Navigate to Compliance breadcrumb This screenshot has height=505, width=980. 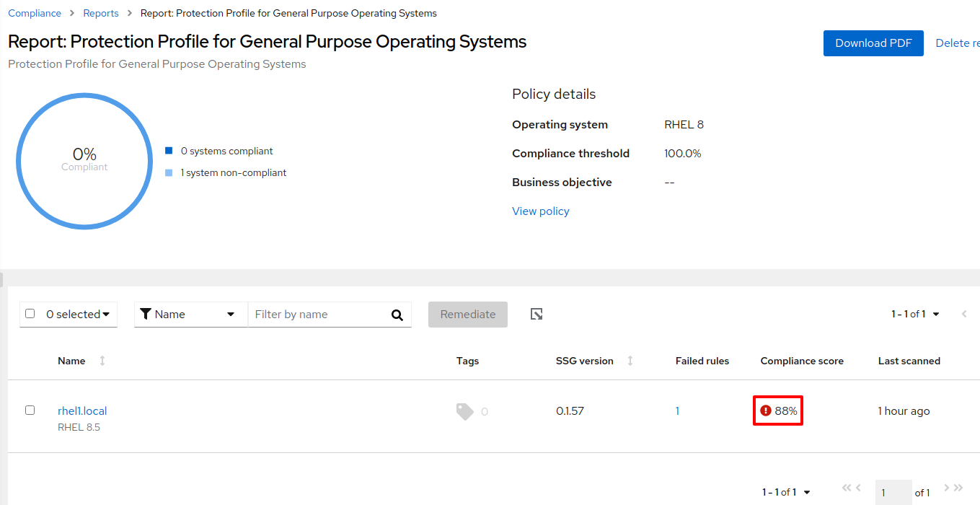pos(34,13)
